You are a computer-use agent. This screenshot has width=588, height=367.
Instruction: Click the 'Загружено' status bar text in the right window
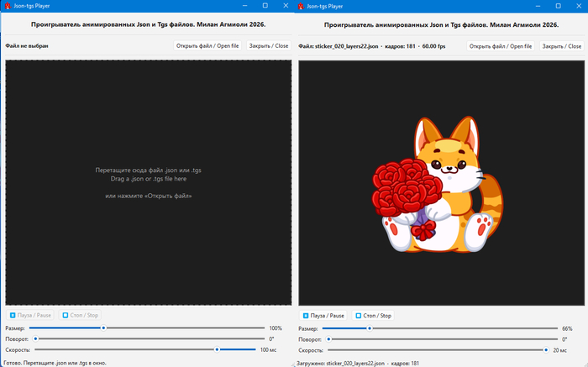pos(357,364)
